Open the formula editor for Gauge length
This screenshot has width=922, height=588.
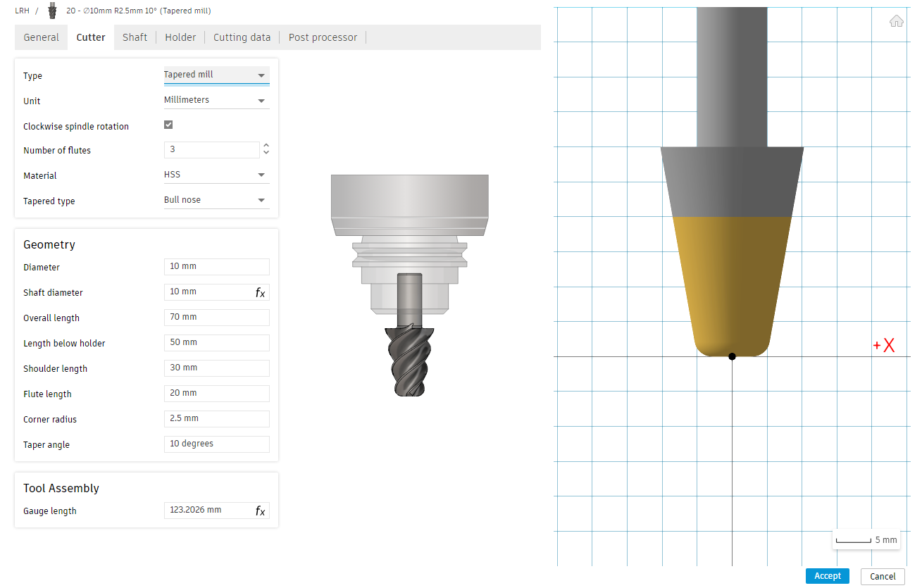261,510
